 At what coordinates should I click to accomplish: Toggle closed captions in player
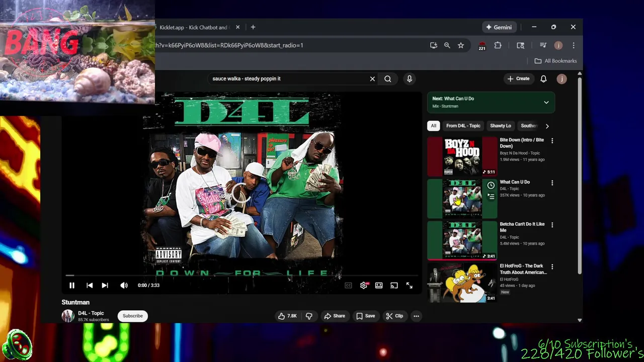tap(348, 286)
